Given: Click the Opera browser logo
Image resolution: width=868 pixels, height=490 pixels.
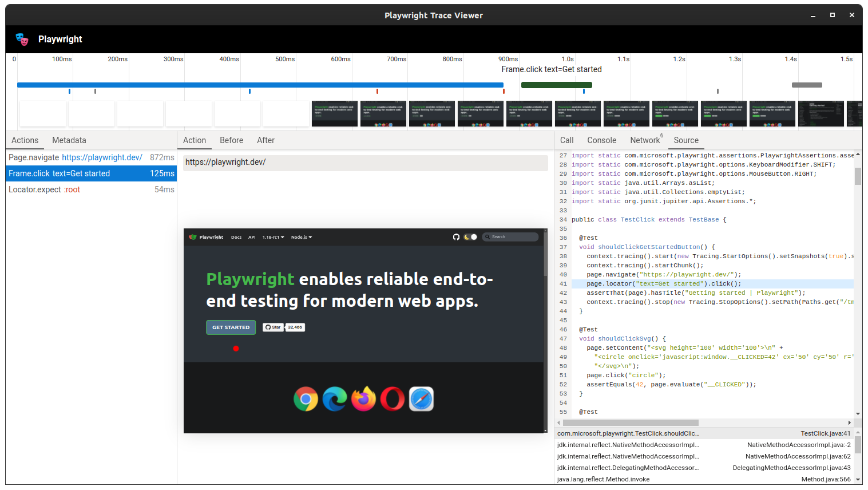Looking at the screenshot, I should (x=393, y=399).
